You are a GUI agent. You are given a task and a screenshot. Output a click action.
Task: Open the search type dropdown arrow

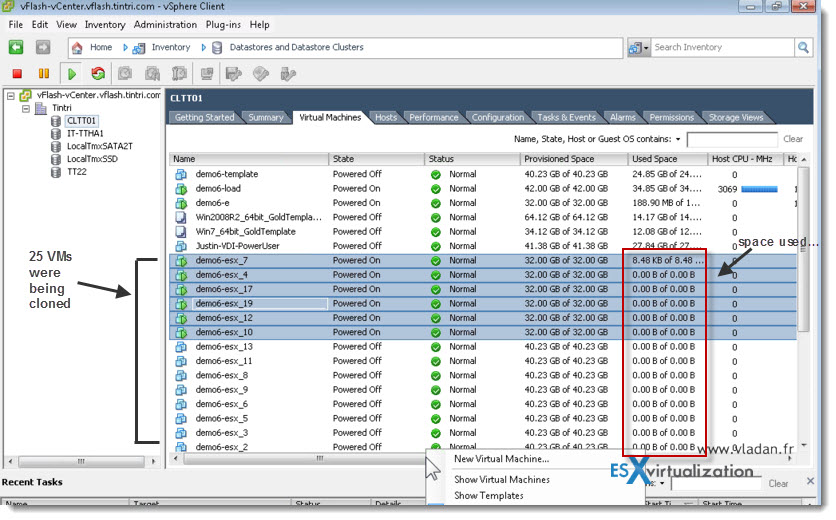[646, 48]
